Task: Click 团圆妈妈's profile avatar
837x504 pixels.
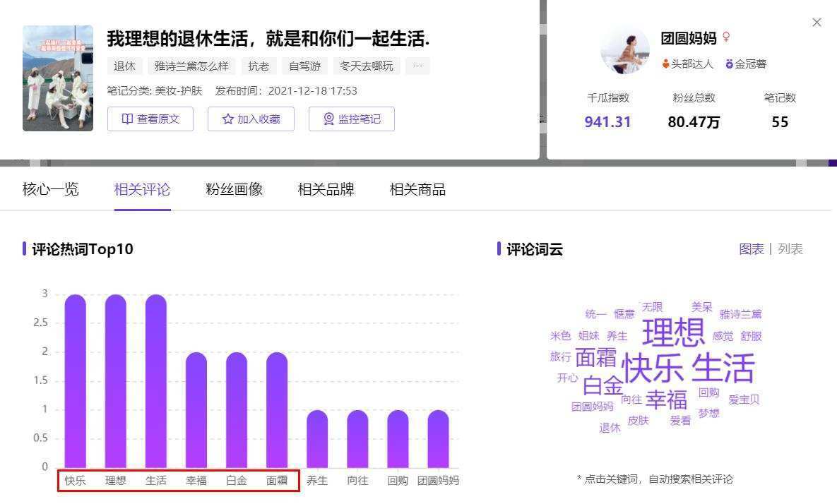Action: point(625,51)
